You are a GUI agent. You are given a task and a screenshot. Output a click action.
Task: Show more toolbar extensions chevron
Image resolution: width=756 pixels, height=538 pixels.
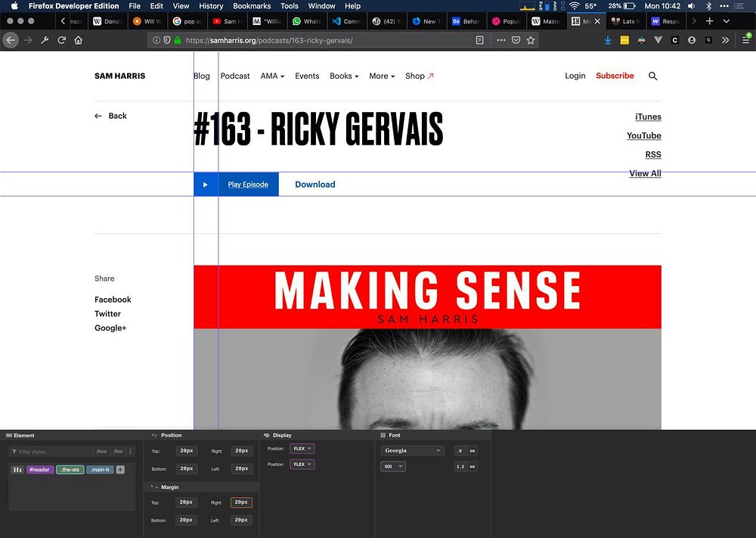pyautogui.click(x=725, y=41)
